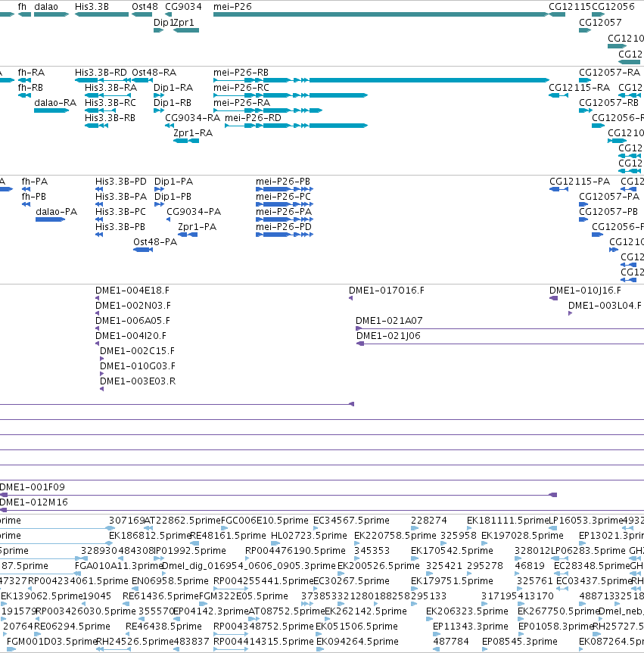Select His3.3B-RC transcript label
644x653 pixels.
click(110, 102)
